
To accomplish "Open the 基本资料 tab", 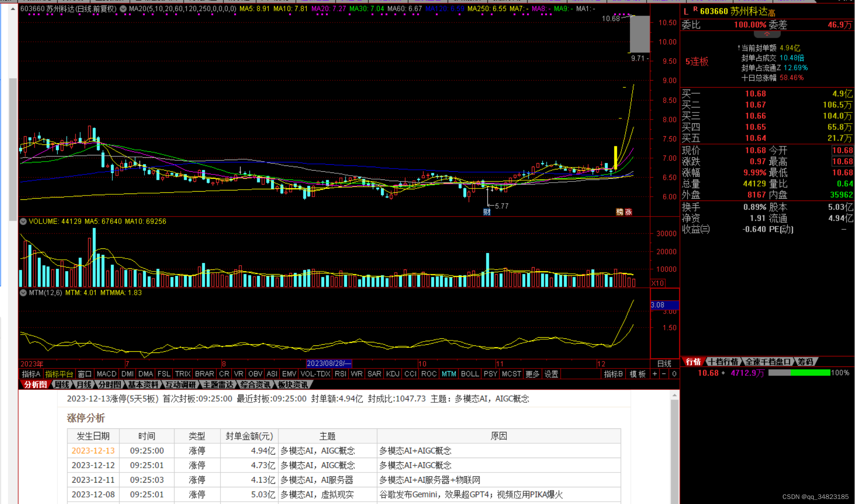I will (143, 385).
